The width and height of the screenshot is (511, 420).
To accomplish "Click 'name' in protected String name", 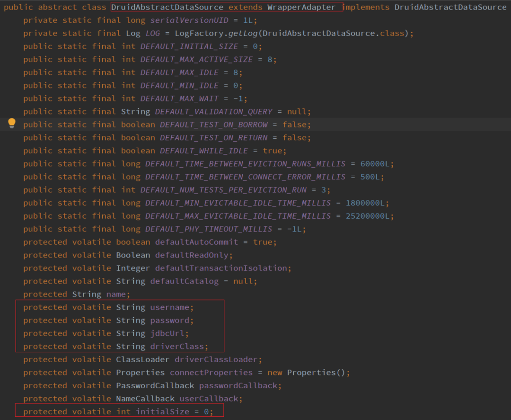I will pos(116,294).
